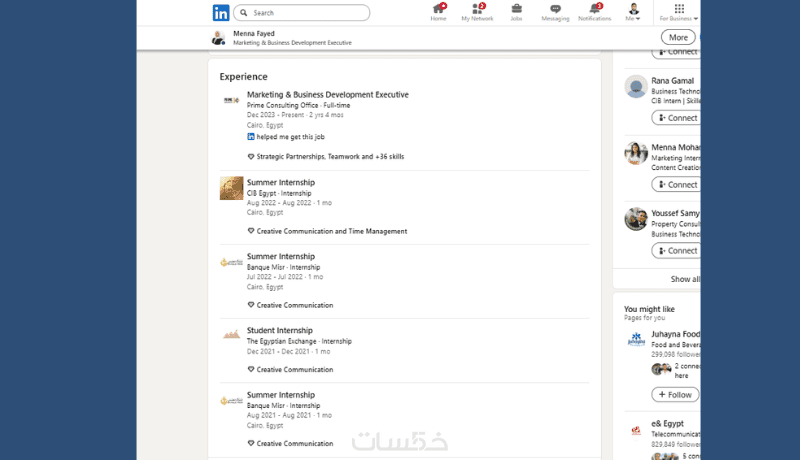Open Marketing & Business Development Executive job title
The height and width of the screenshot is (460, 800).
coord(328,94)
